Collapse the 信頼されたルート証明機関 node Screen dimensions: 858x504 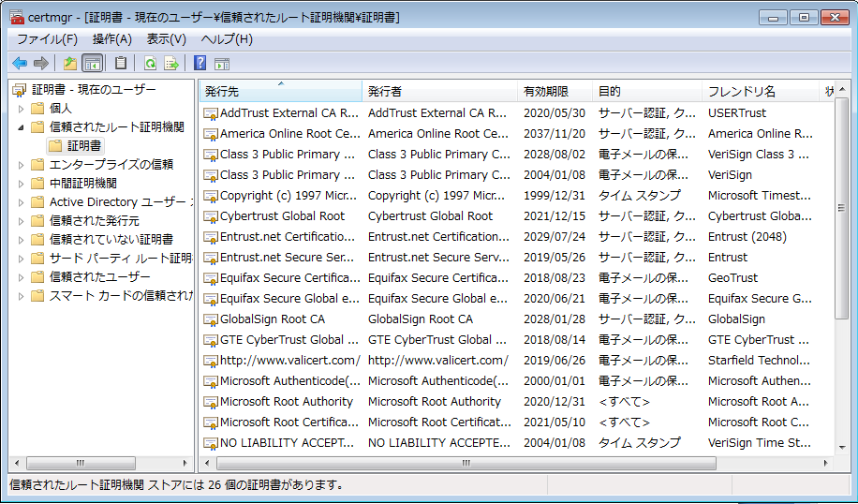[21, 127]
